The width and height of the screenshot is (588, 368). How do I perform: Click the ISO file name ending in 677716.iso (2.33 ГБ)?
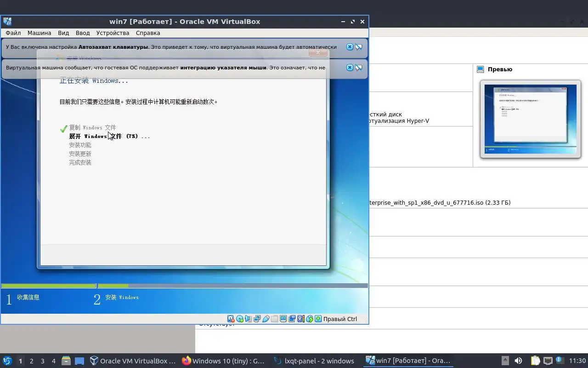click(x=440, y=202)
